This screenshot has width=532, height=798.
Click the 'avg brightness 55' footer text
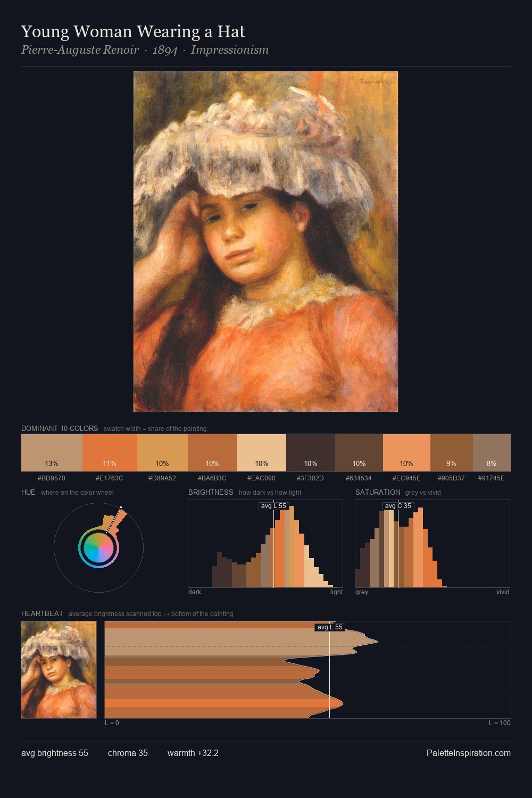click(55, 753)
